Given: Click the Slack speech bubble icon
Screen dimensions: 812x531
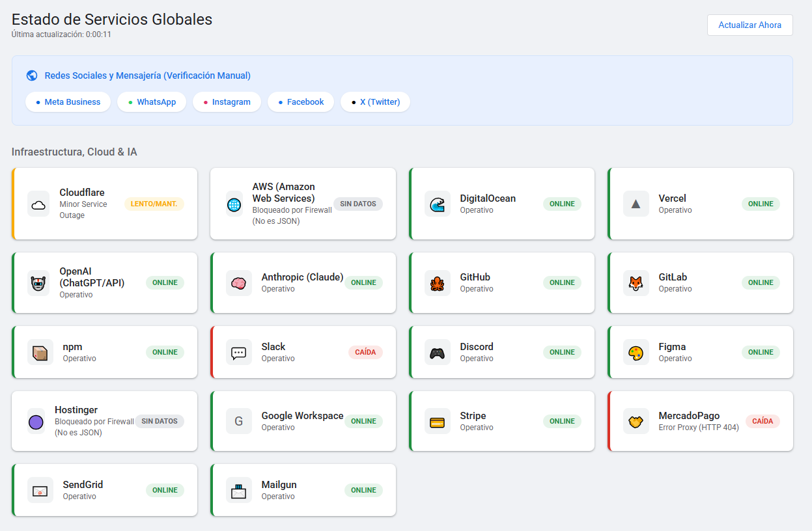Looking at the screenshot, I should pos(239,353).
